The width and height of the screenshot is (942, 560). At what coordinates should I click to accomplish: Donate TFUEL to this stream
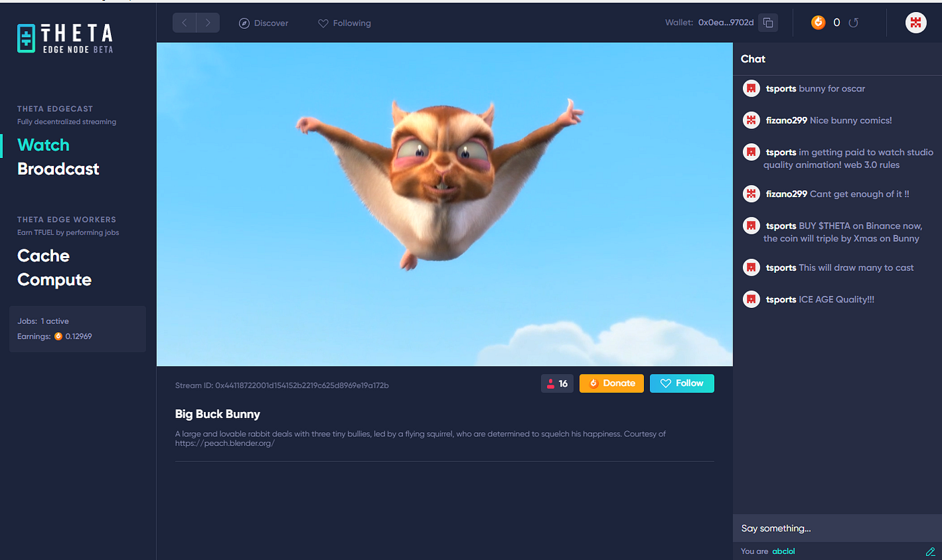point(612,383)
